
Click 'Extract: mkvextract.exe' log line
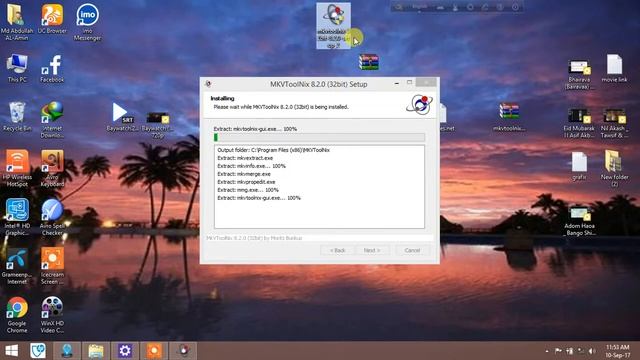click(245, 158)
